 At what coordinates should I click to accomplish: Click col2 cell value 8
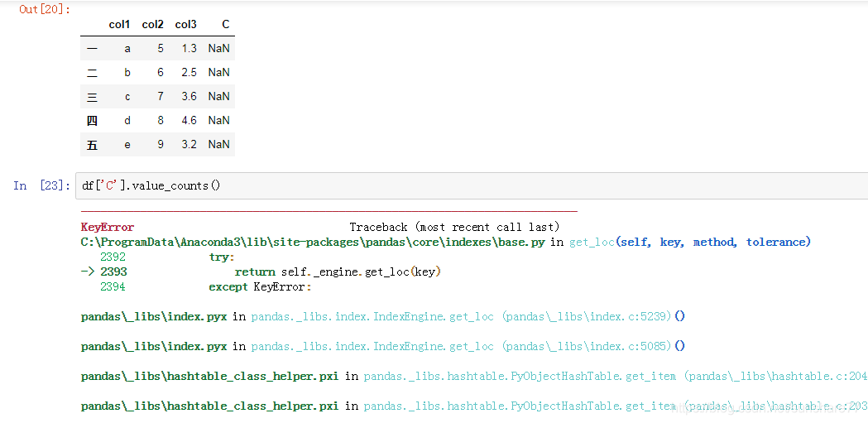click(x=161, y=120)
